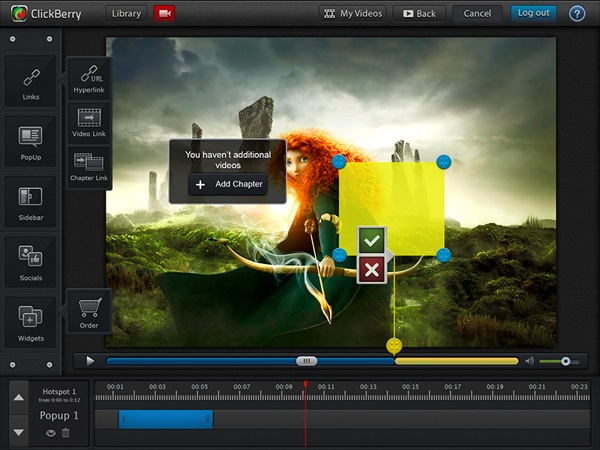Open the Socials tool
Screen dimensions: 600x450
click(x=31, y=262)
